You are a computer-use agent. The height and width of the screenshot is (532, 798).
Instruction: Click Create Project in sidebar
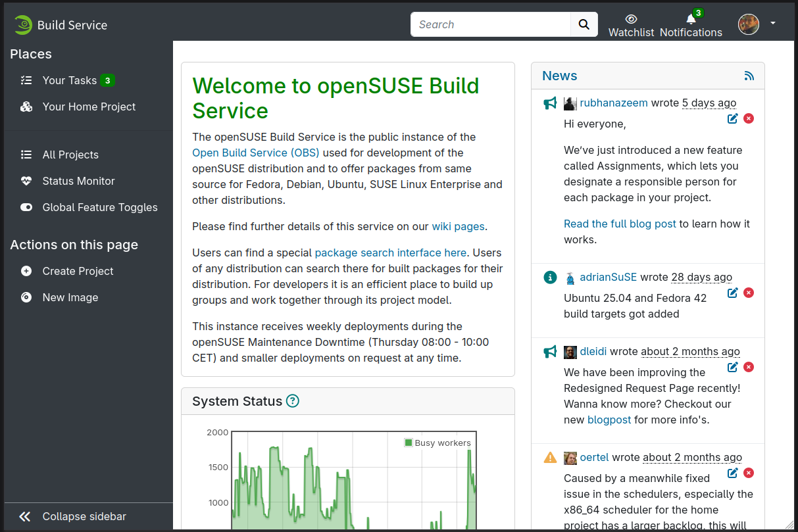(78, 271)
